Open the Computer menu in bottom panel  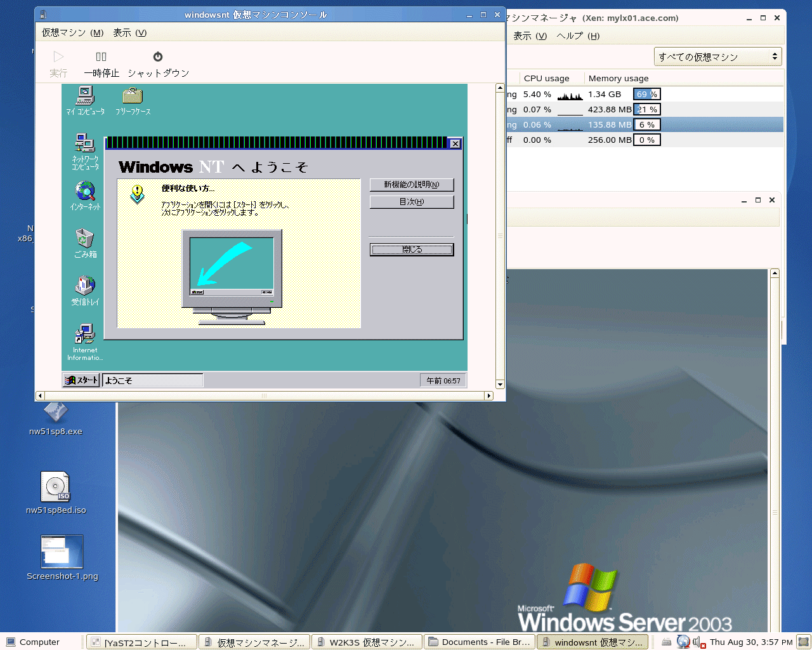point(33,642)
